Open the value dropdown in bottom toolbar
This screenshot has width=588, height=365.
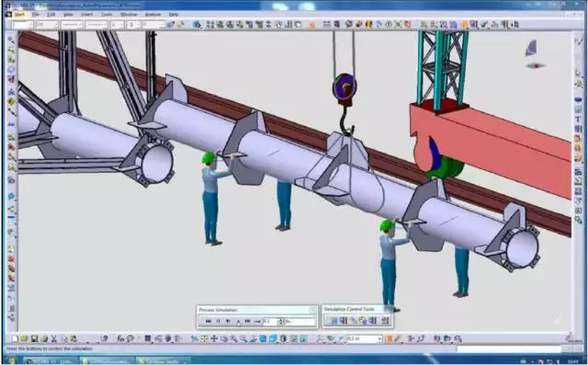coord(365,338)
